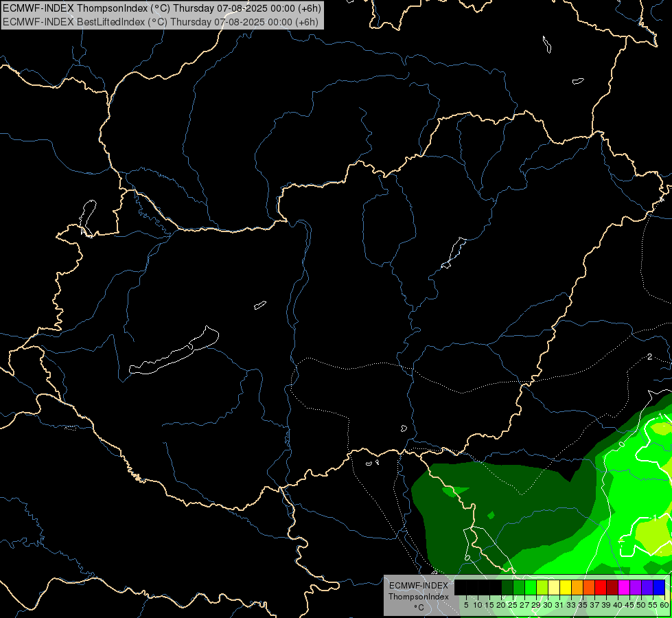Click the legend tick value '31'

[559, 605]
